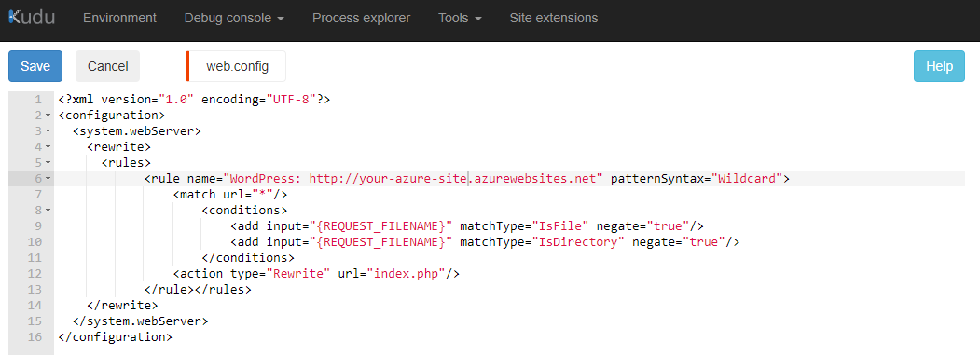Click the "UTF-8" encoding value
This screenshot has width=980, height=355.
point(291,100)
